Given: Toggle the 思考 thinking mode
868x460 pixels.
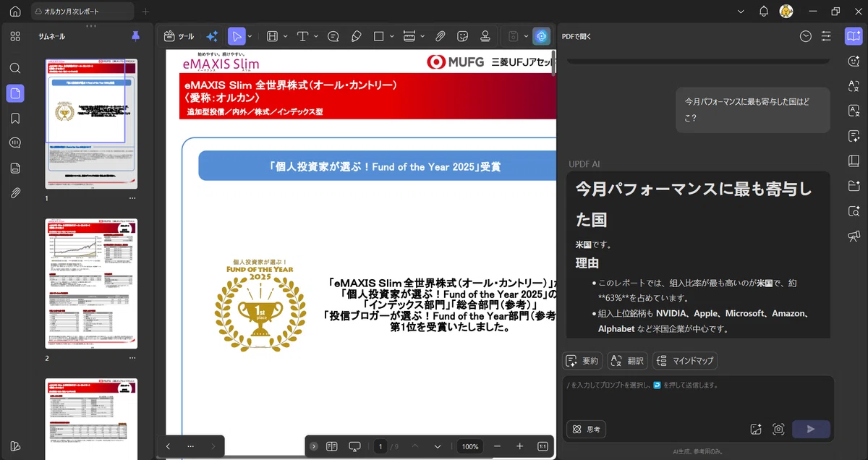Looking at the screenshot, I should [x=587, y=429].
